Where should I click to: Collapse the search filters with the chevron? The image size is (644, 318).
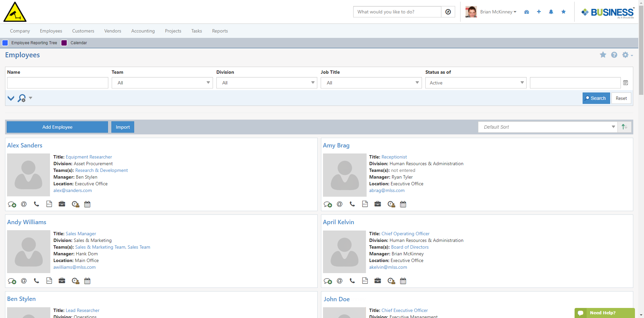[x=11, y=98]
